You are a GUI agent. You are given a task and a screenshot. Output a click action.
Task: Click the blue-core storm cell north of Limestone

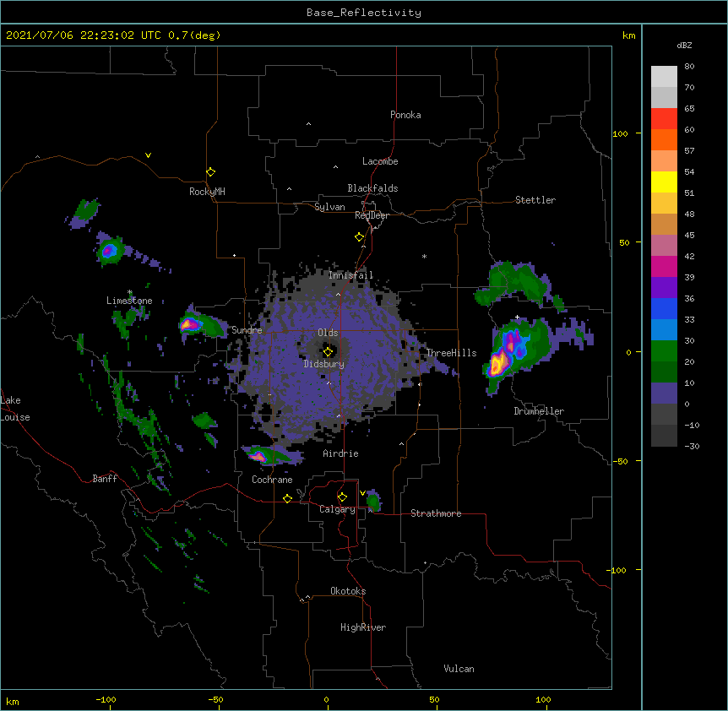pos(109,251)
